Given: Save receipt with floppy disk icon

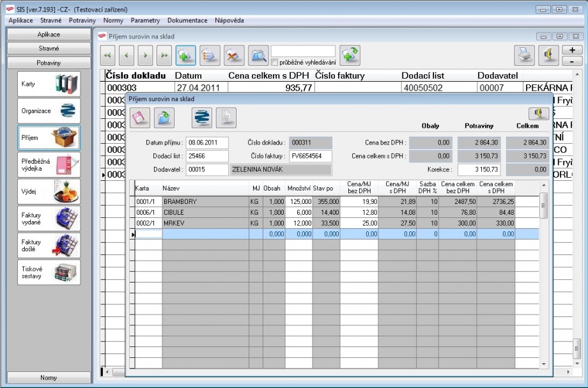Looking at the screenshot, I should pyautogui.click(x=140, y=118).
